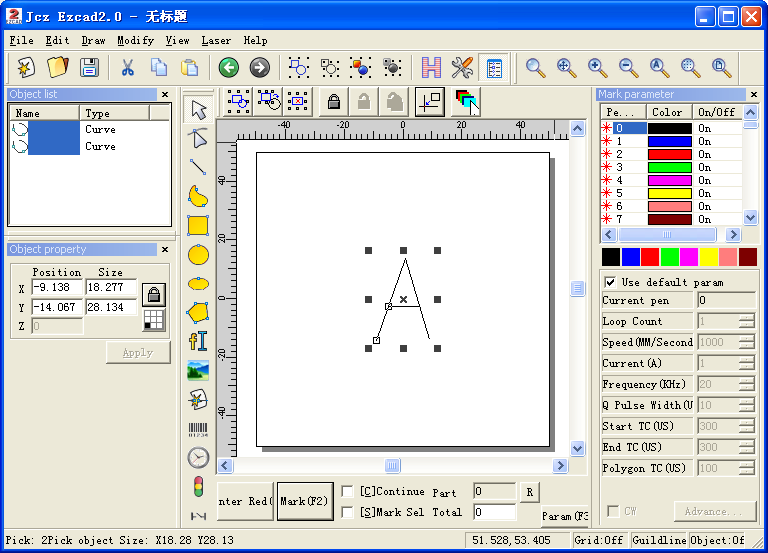The image size is (768, 553).
Task: Enable the [C]Continue checkbox
Action: [347, 491]
